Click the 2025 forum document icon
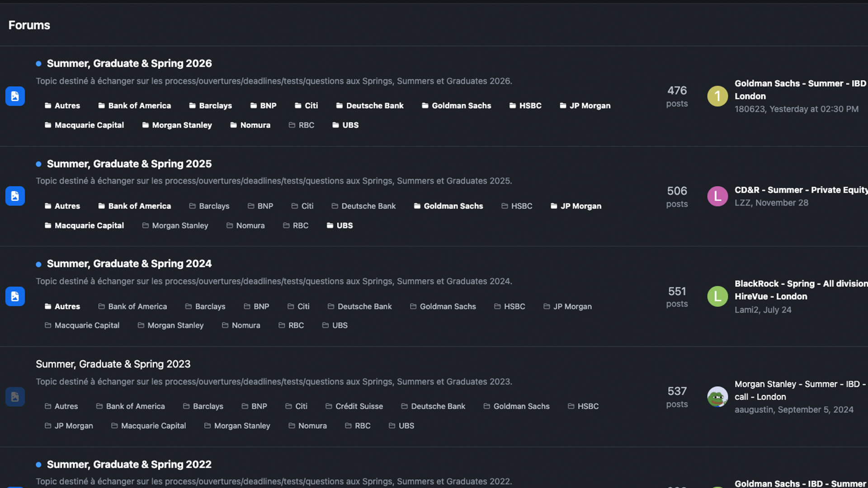Image resolution: width=868 pixels, height=488 pixels. point(15,196)
